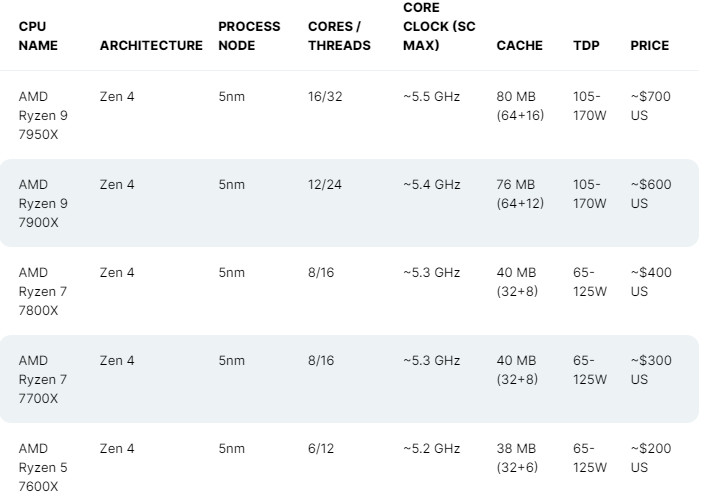Click the ARCHITECTURE column header

151,45
